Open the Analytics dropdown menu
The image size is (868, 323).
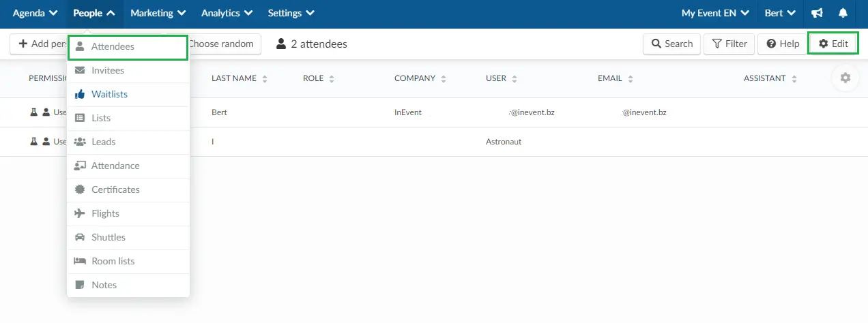point(227,13)
